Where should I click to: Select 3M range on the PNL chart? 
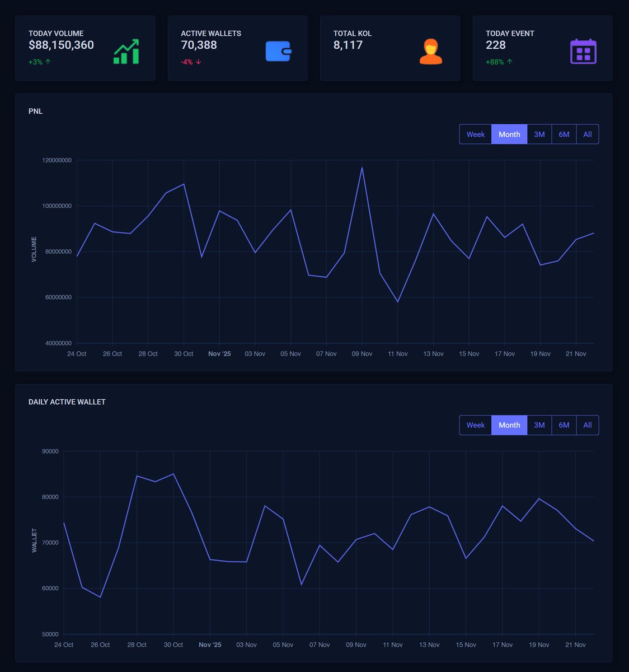click(539, 134)
